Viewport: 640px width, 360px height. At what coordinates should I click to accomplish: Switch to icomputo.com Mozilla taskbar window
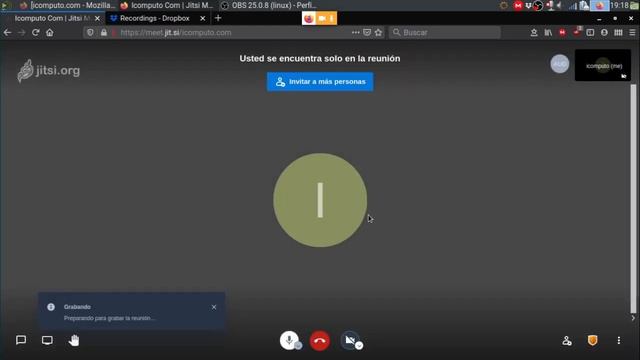(68, 5)
